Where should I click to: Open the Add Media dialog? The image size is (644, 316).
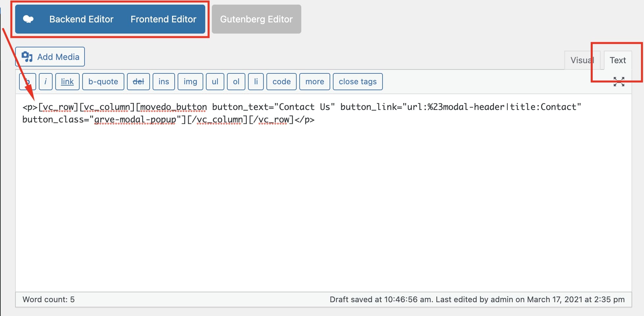50,57
